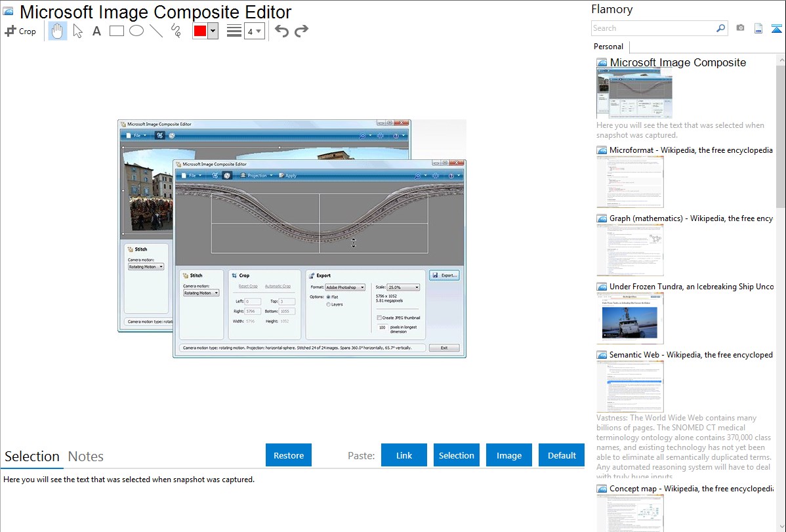Select the freehand scribble tool
Viewport: 786px width, 532px height.
pos(176,31)
